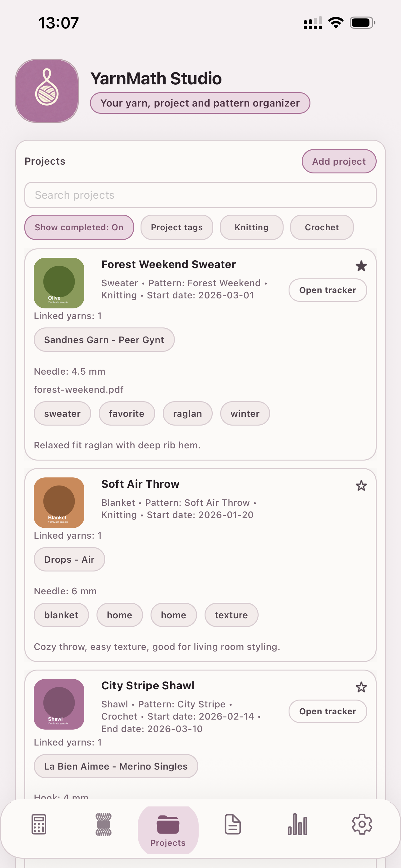Image resolution: width=401 pixels, height=868 pixels.
Task: Tap the YarnMath Studio app logo
Action: (x=47, y=91)
